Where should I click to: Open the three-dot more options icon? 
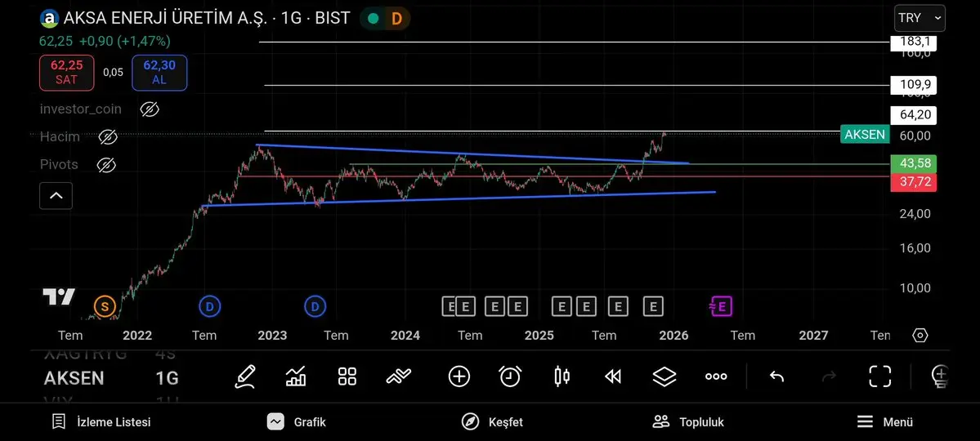coord(716,376)
